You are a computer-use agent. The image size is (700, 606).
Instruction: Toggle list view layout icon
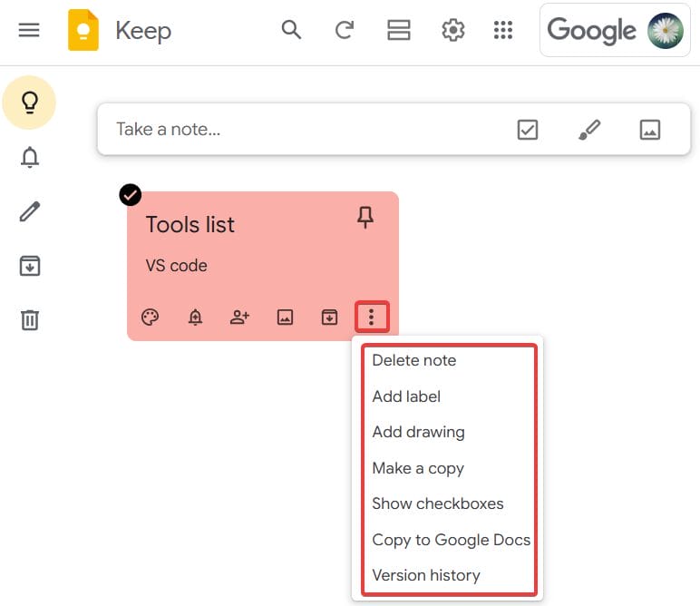point(399,30)
